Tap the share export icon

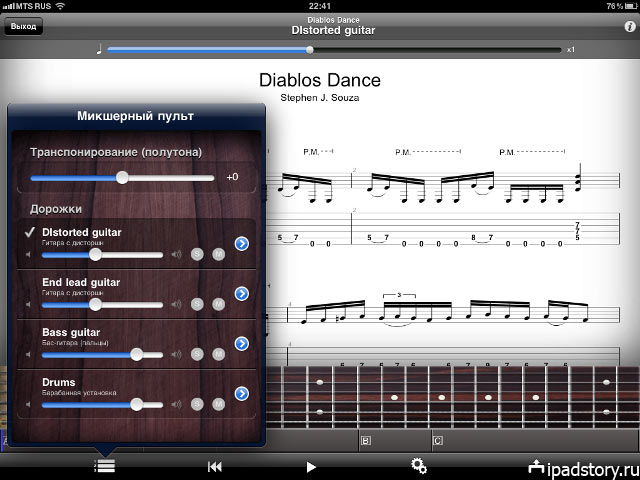536,467
